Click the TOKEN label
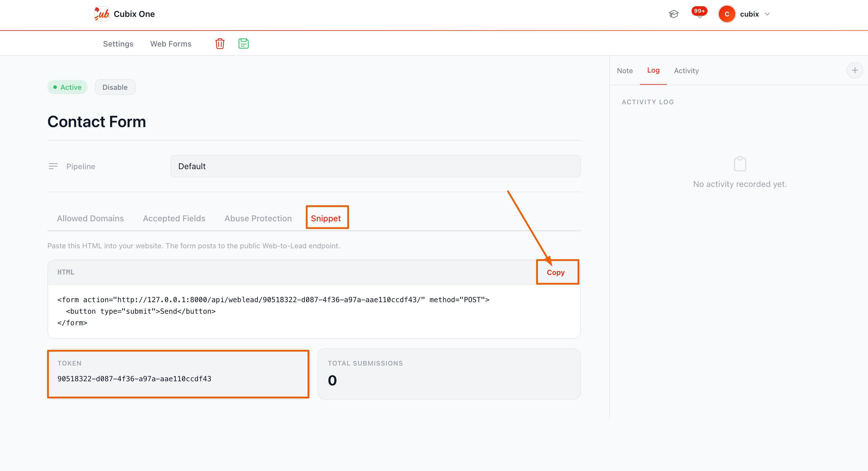 click(x=69, y=363)
